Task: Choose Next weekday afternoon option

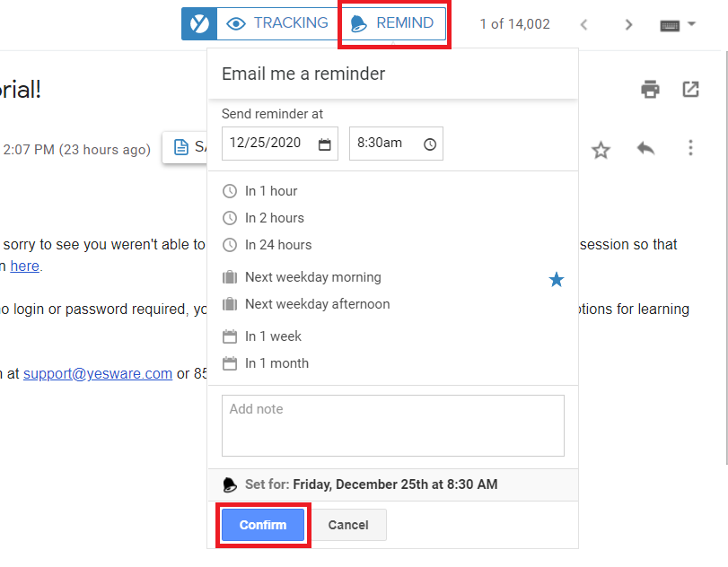Action: point(317,304)
